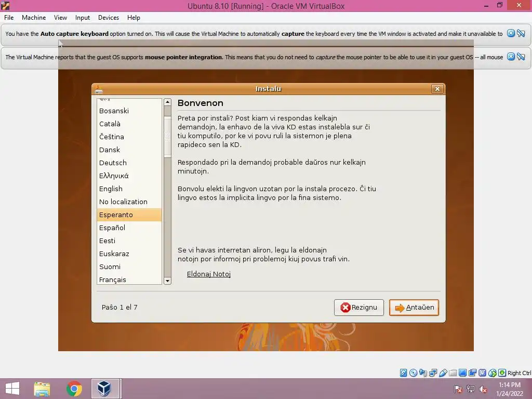532x399 pixels.
Task: Click the shared folders status icon
Action: (453, 373)
